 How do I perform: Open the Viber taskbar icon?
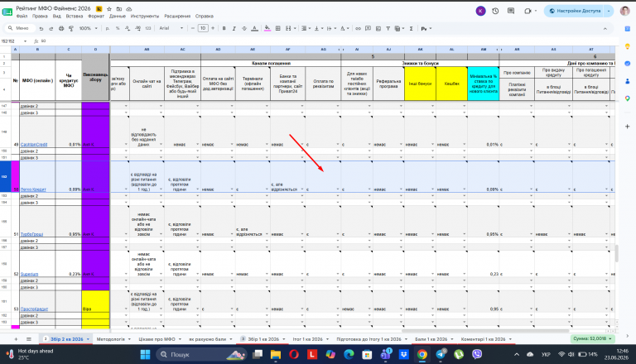click(x=477, y=355)
